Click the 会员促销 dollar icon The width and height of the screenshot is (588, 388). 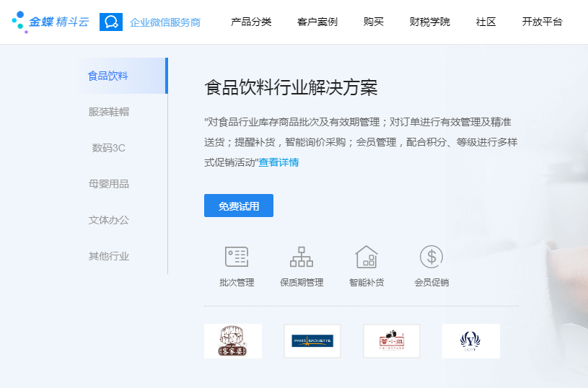pyautogui.click(x=431, y=257)
